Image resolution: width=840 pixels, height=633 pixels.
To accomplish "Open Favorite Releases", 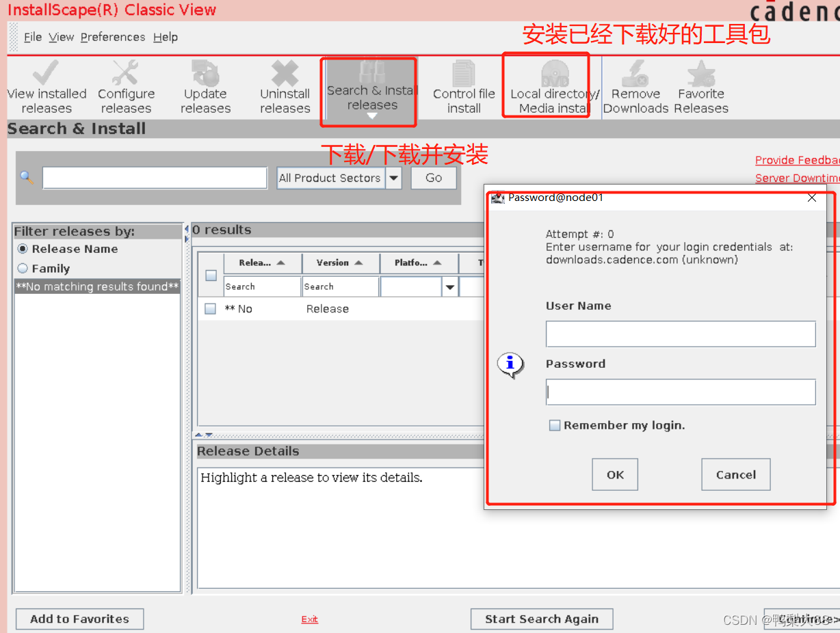I will [x=700, y=87].
